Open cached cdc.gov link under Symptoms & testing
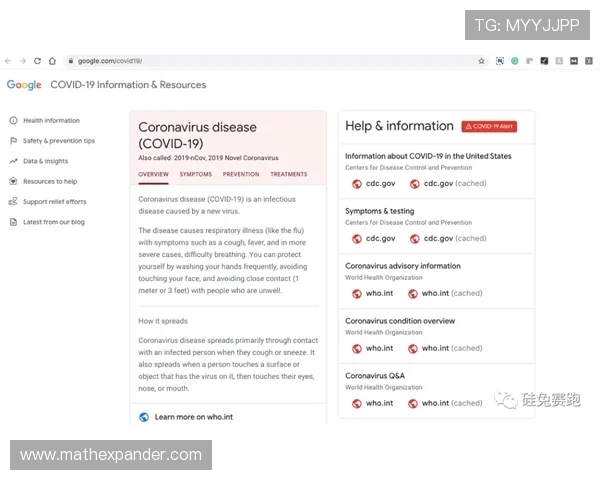This screenshot has width=600, height=480. (454, 238)
